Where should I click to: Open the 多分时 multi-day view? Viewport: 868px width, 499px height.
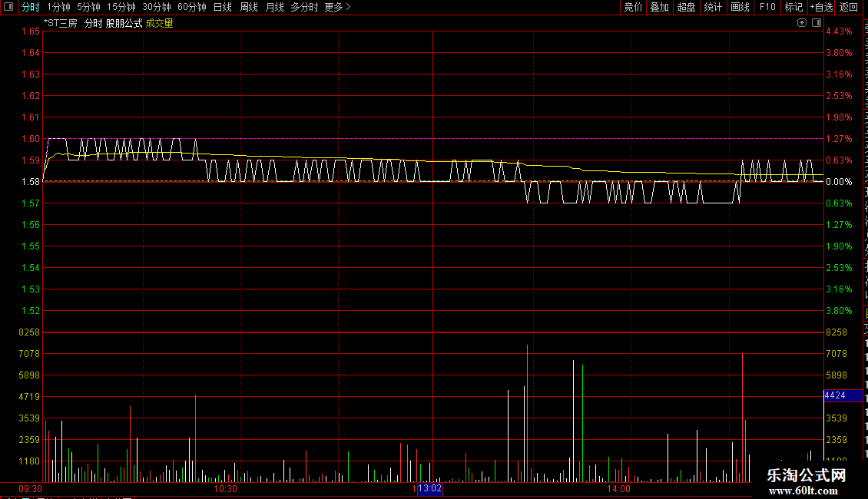tap(304, 7)
